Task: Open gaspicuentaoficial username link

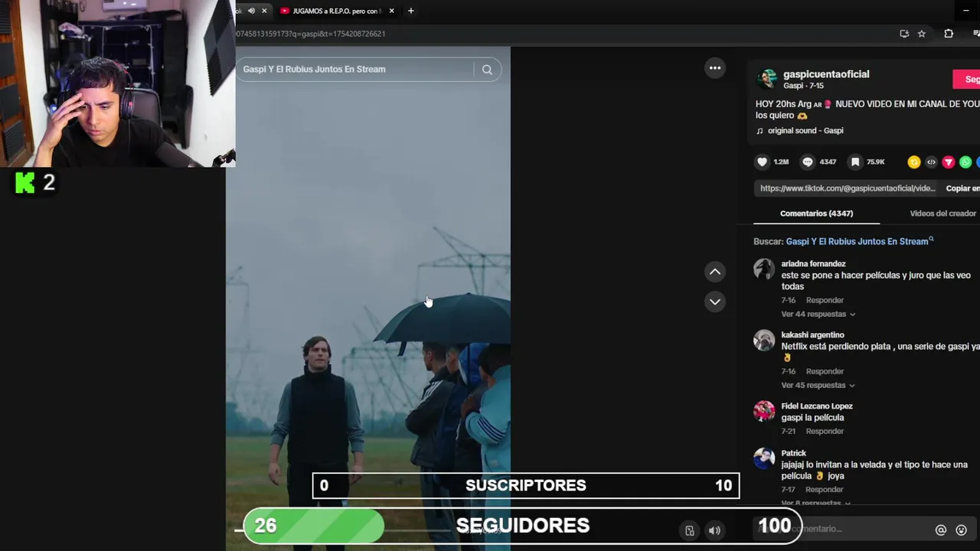Action: tap(826, 74)
